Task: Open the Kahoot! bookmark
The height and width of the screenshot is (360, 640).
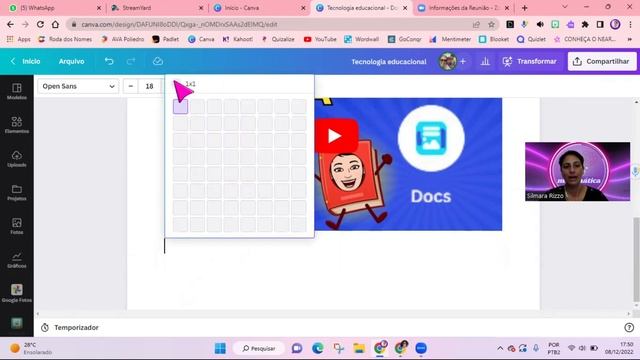Action: click(237, 39)
